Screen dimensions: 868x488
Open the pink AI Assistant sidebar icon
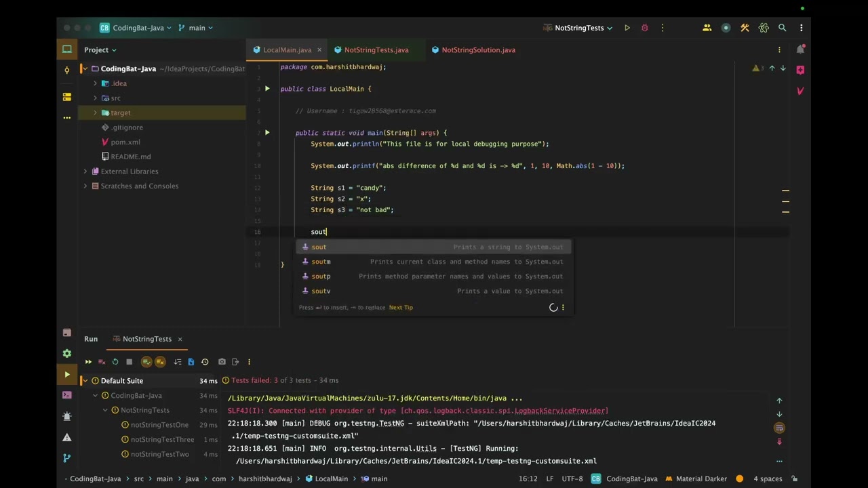point(800,70)
